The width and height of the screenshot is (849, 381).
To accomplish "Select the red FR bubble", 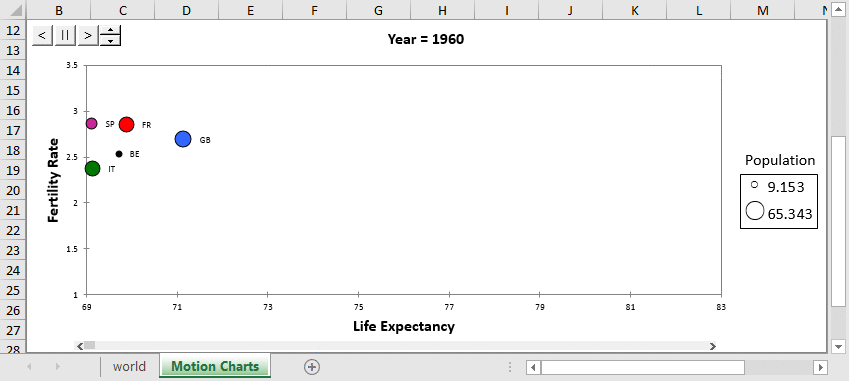I will click(x=126, y=124).
